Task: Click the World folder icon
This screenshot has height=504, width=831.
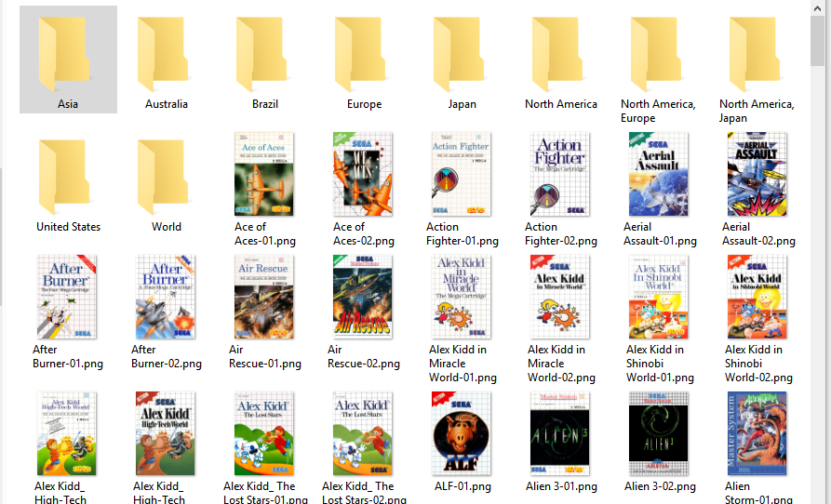Action: click(x=165, y=177)
